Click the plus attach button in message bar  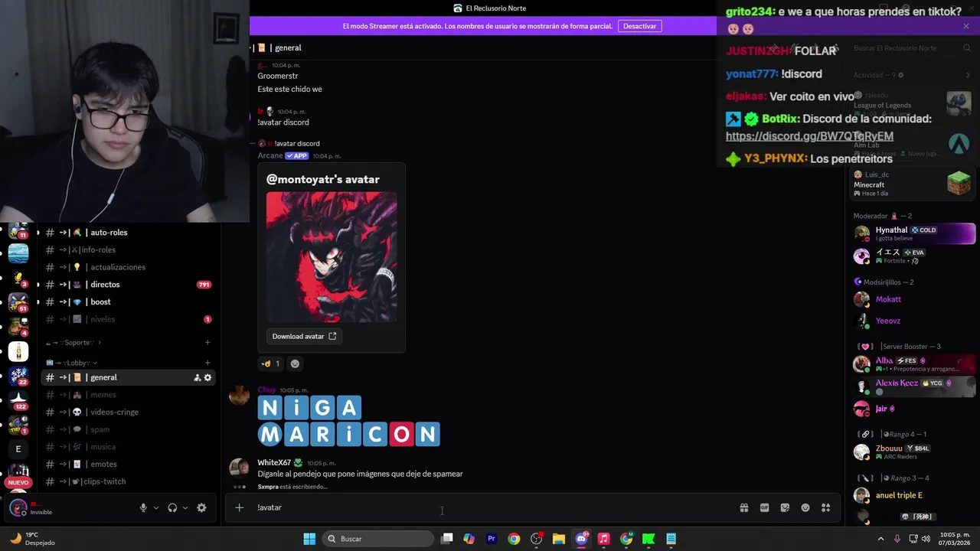[x=239, y=507]
